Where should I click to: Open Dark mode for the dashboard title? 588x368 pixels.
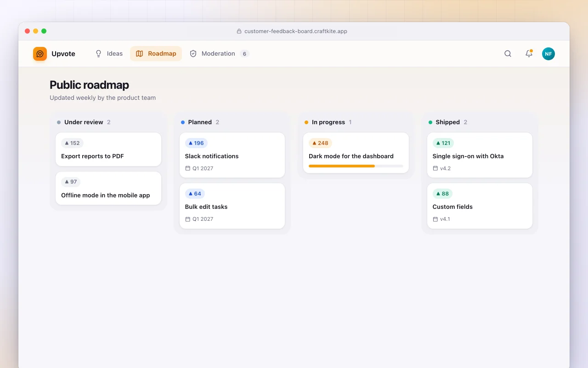click(351, 156)
